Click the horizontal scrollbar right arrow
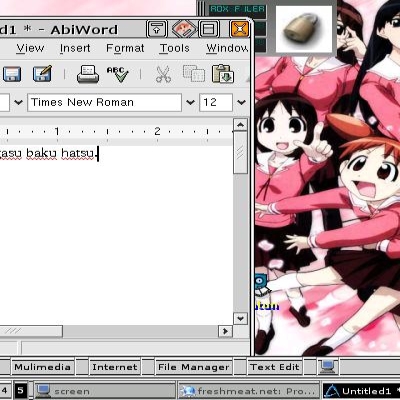 point(225,331)
